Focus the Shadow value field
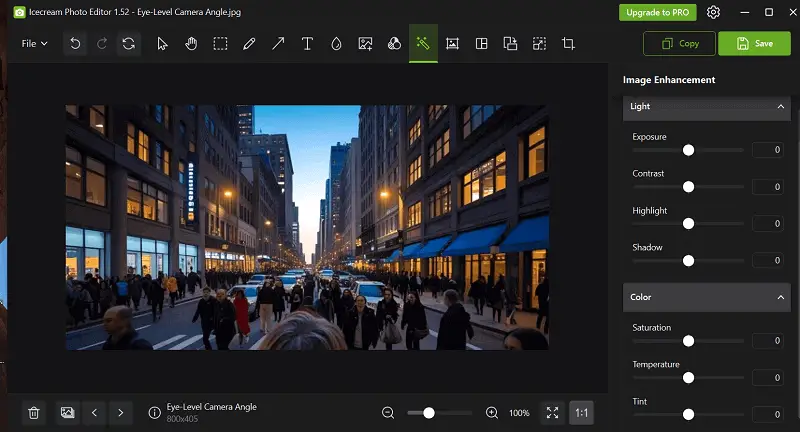800x432 pixels. (767, 261)
